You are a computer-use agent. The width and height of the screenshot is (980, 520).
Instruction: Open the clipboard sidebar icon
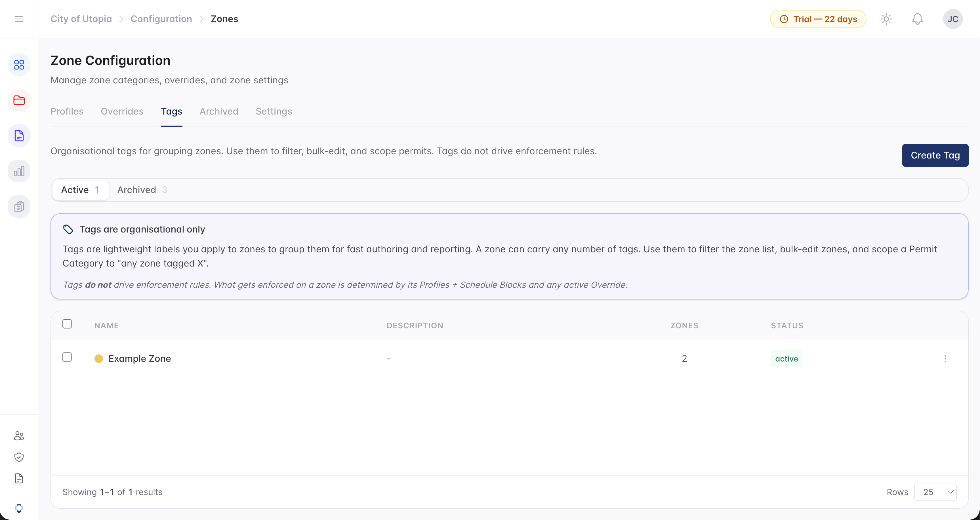(x=19, y=206)
